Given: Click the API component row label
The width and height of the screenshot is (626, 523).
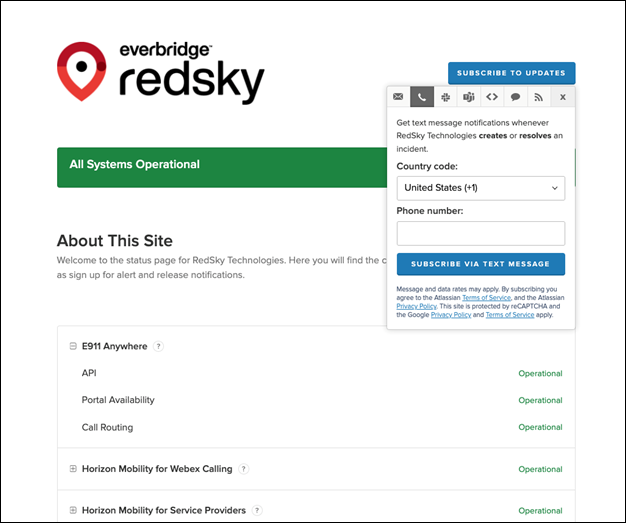Looking at the screenshot, I should pyautogui.click(x=89, y=373).
